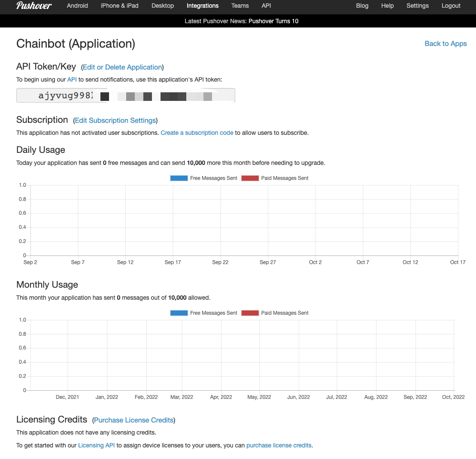
Task: Click the Pushover logo
Action: point(34,6)
